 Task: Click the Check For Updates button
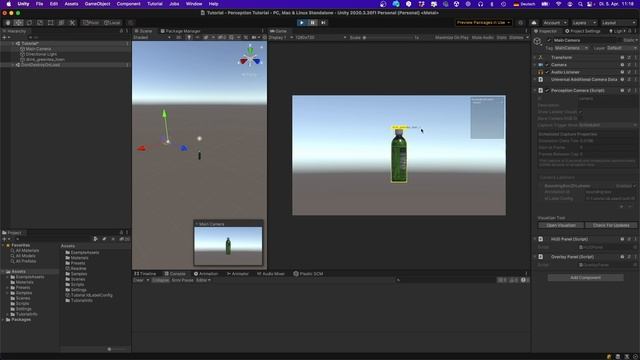tap(611, 225)
